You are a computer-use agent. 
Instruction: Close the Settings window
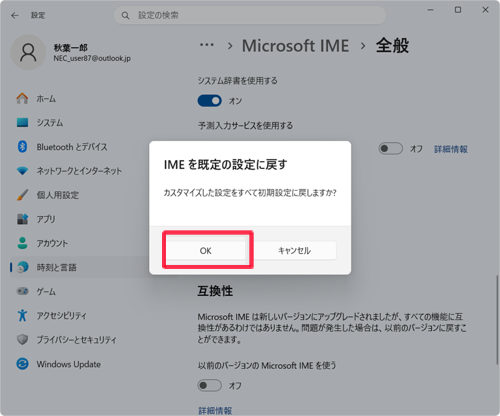485,10
